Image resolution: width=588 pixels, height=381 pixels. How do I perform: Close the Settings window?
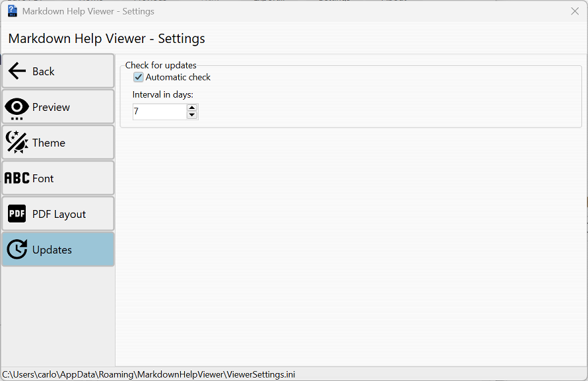point(574,11)
